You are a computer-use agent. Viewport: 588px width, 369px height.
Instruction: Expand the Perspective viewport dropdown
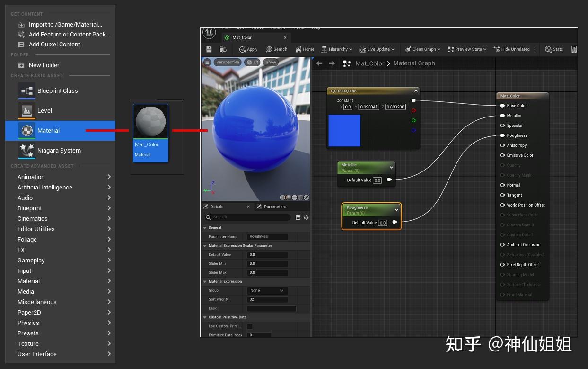[227, 62]
